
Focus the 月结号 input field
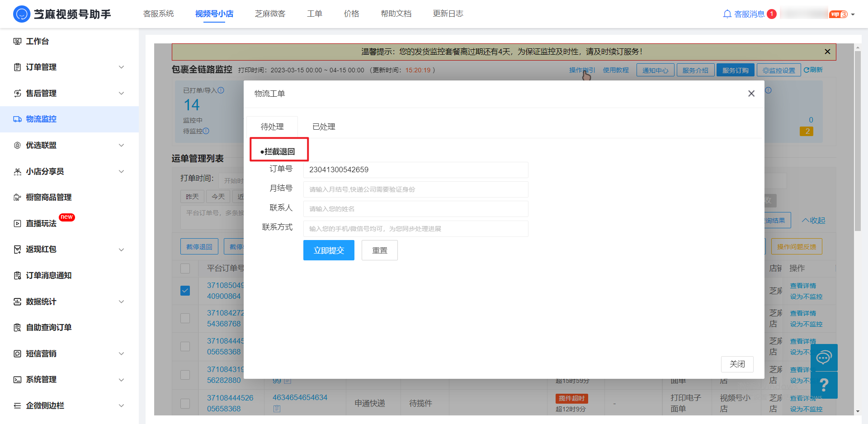pos(415,189)
